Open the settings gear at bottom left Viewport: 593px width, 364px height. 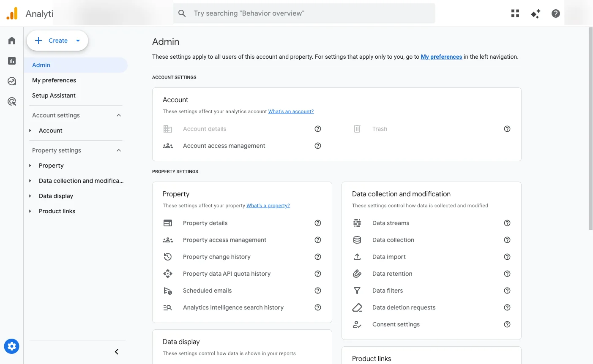tap(11, 346)
